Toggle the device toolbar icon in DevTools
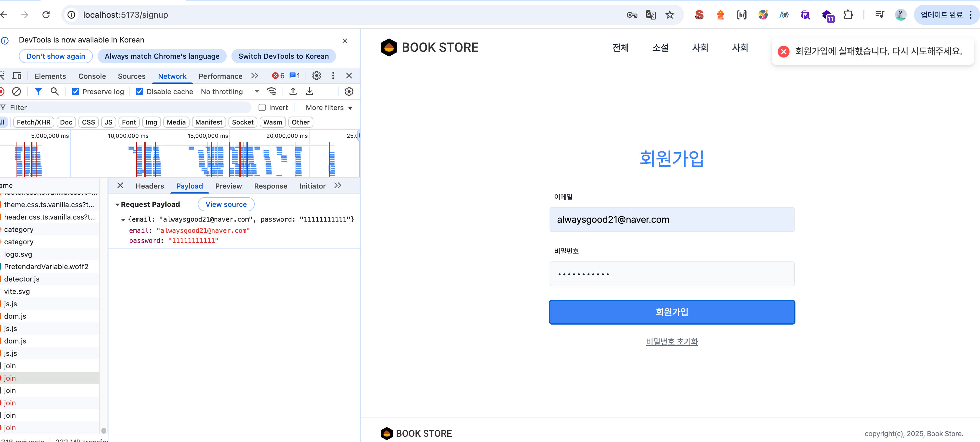Viewport: 980px width, 442px height. point(17,76)
